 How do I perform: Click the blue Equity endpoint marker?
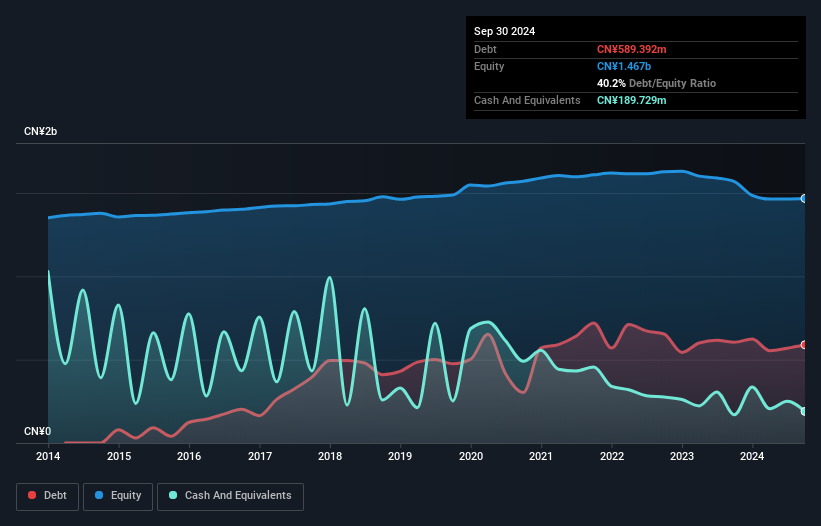[x=804, y=198]
